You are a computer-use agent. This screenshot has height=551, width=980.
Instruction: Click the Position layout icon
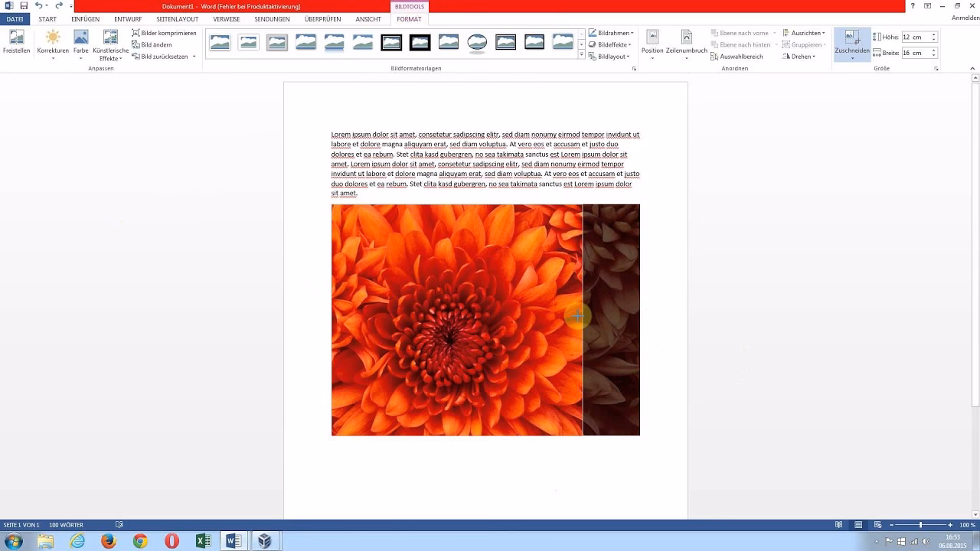[x=652, y=41]
